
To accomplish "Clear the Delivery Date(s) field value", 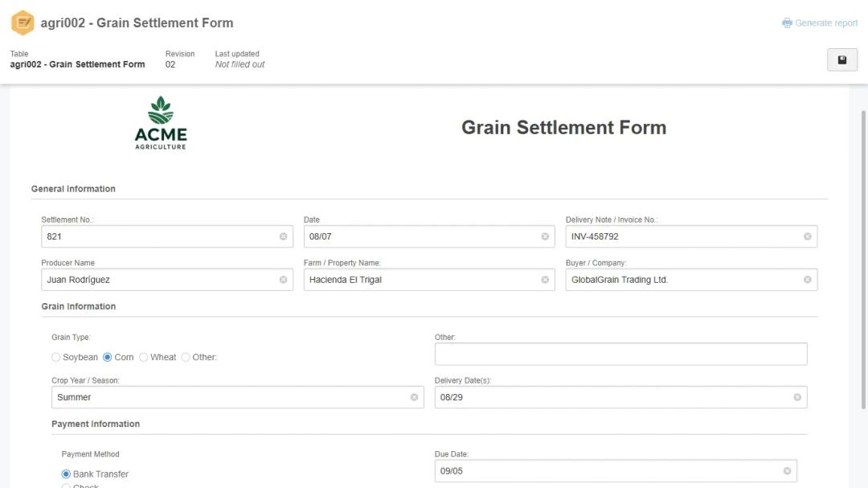I will 797,397.
